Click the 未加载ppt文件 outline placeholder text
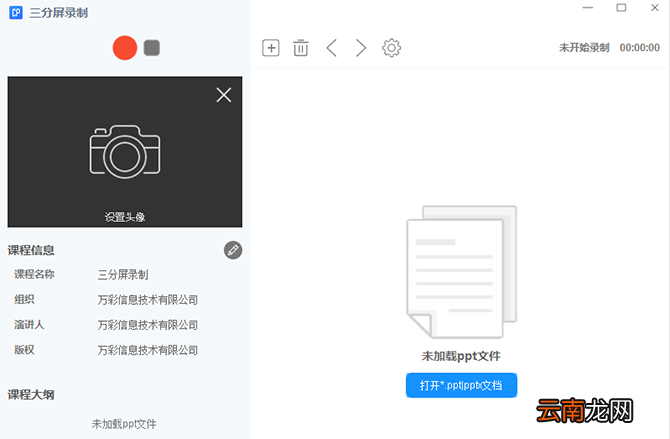The height and width of the screenshot is (439, 670). coord(124,424)
